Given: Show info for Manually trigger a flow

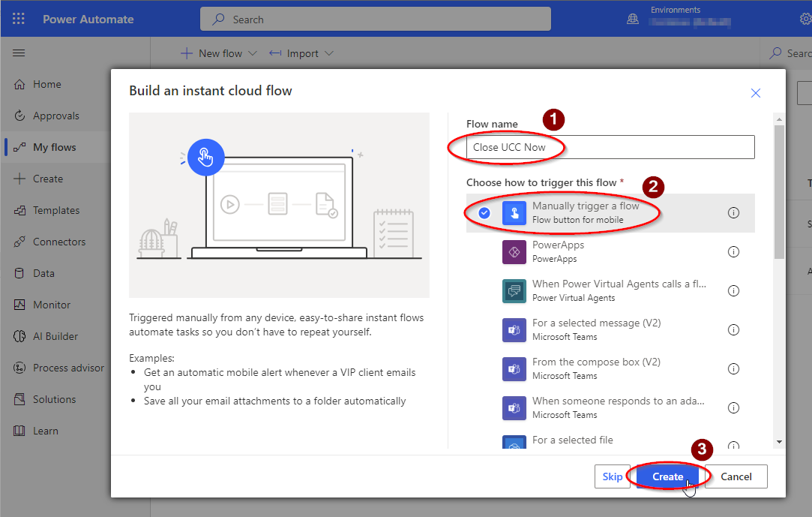Looking at the screenshot, I should pos(733,213).
